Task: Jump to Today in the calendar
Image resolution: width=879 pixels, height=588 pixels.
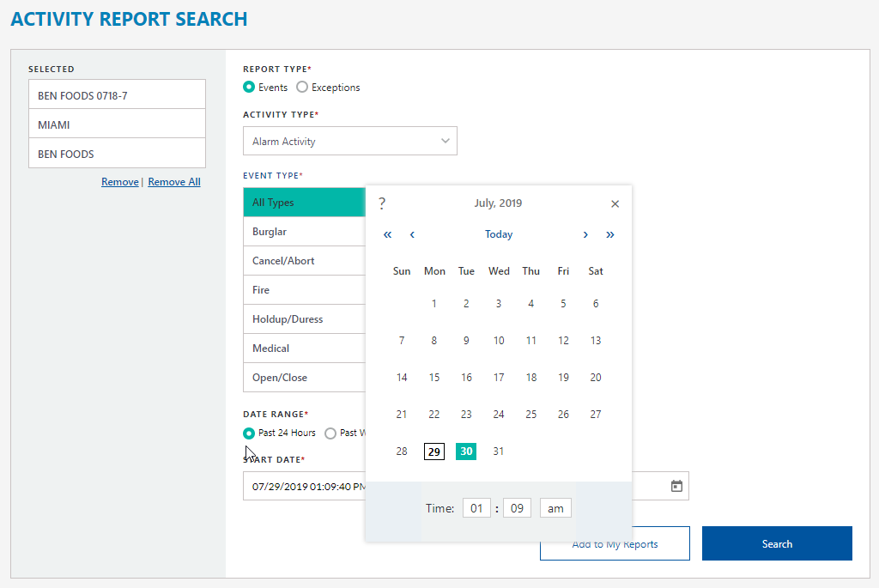Action: coord(499,234)
